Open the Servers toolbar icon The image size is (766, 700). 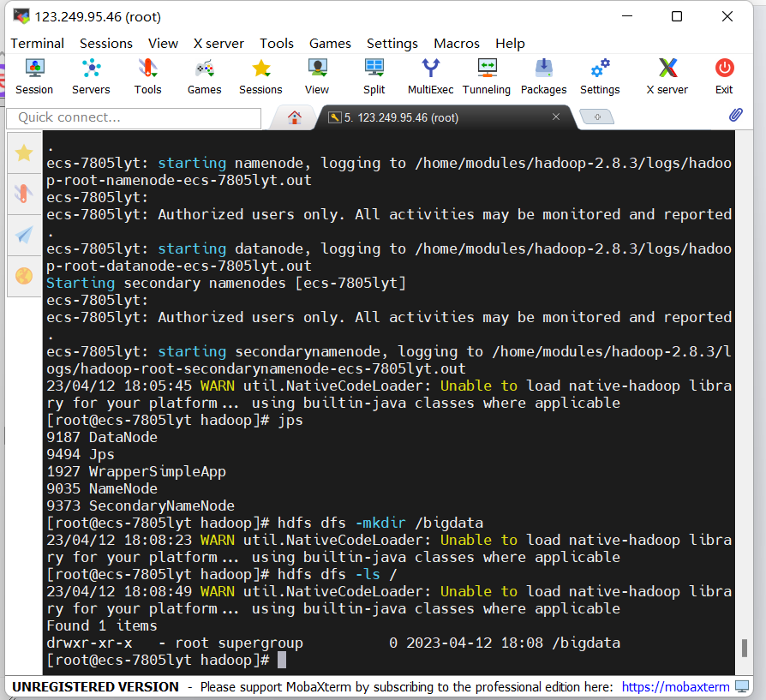[x=91, y=76]
